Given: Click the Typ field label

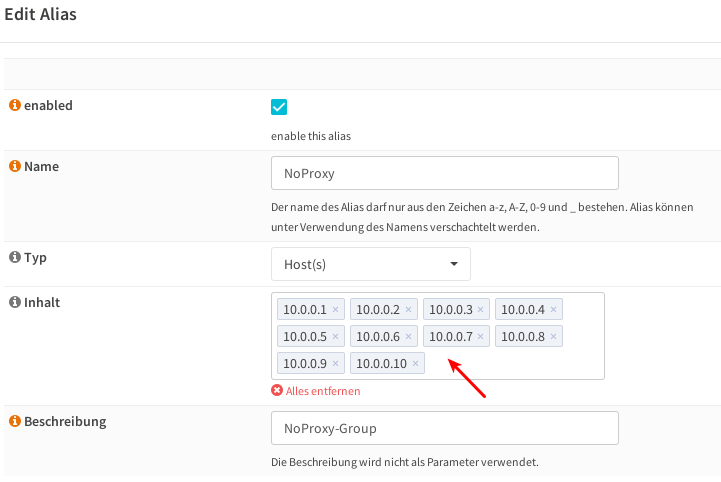Looking at the screenshot, I should [35, 258].
